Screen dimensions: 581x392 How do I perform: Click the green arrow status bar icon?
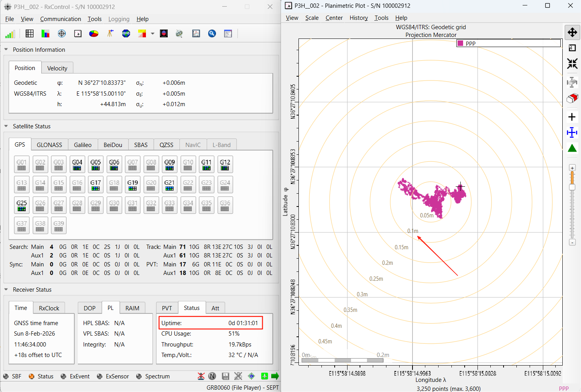coord(275,376)
